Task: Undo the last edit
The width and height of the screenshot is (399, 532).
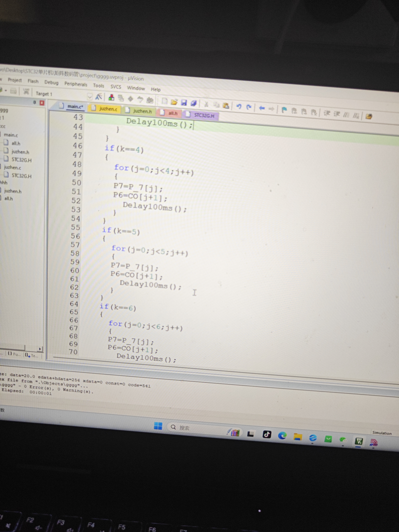Action: click(239, 106)
